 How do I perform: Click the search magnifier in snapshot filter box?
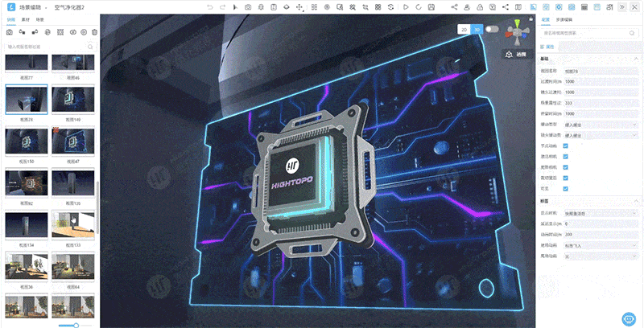click(x=90, y=47)
